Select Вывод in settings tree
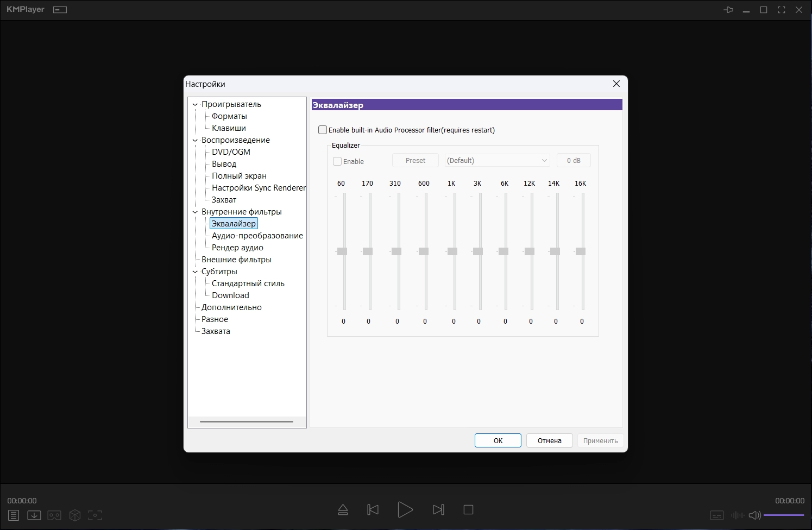The width and height of the screenshot is (812, 530). [224, 164]
